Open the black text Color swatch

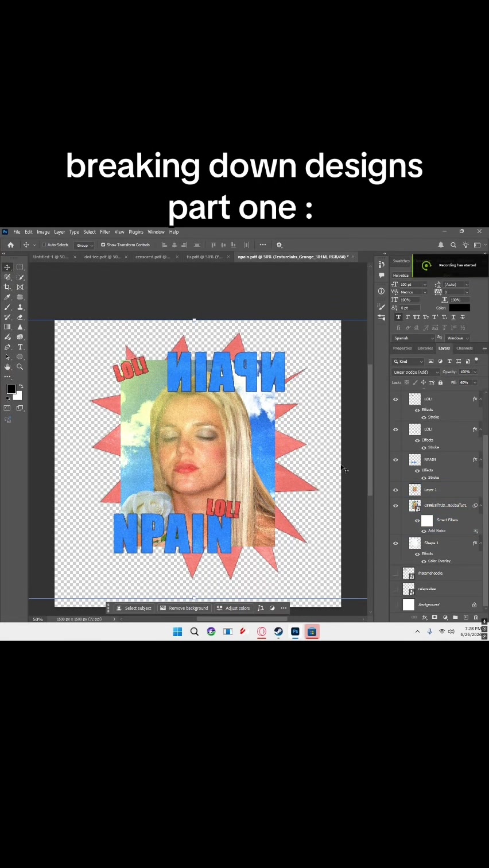pos(459,308)
